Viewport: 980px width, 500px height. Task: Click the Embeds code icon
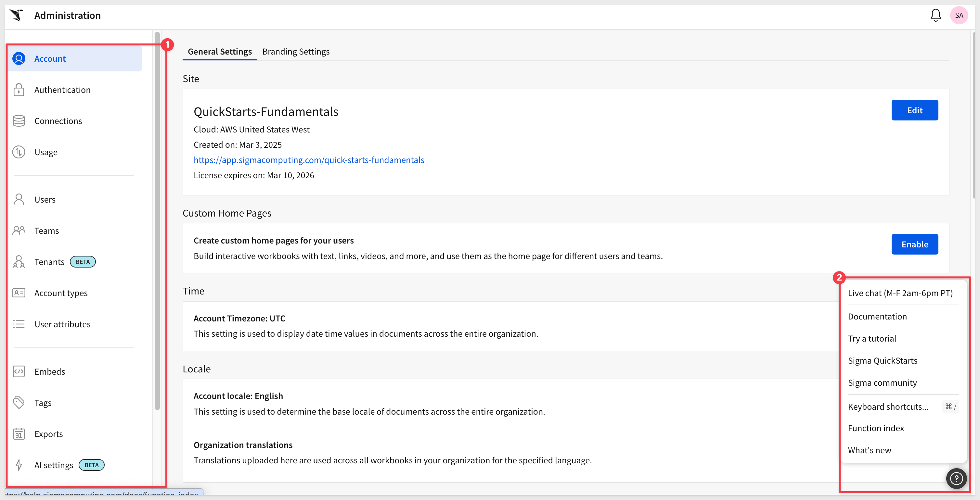click(19, 371)
